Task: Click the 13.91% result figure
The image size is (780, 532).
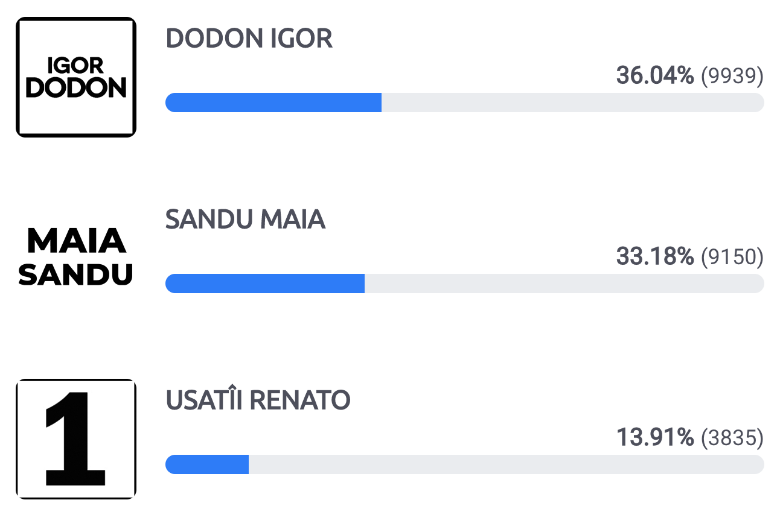Action: click(655, 438)
